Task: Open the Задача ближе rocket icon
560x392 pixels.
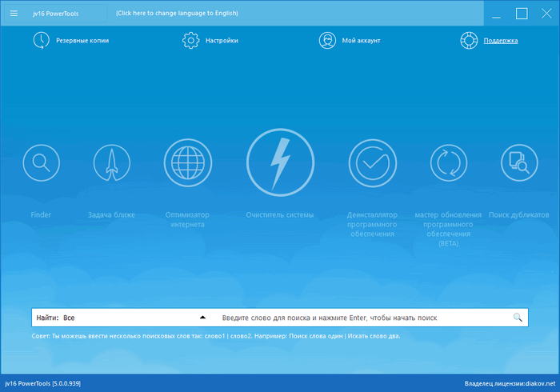Action: click(112, 162)
